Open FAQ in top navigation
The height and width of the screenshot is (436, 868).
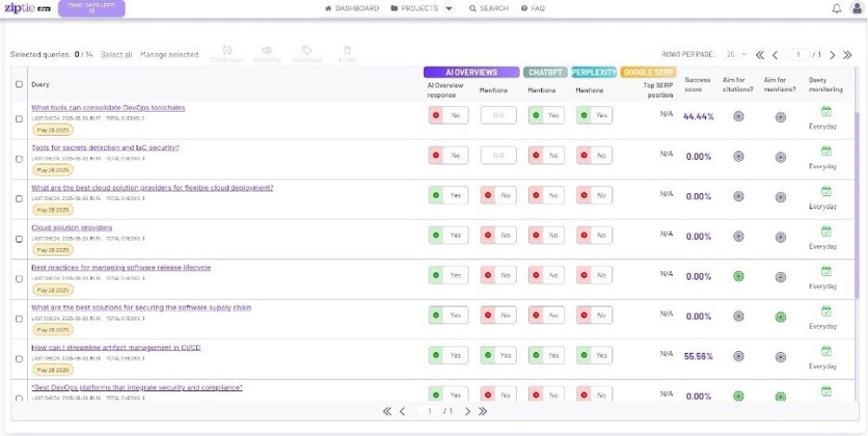[x=533, y=8]
